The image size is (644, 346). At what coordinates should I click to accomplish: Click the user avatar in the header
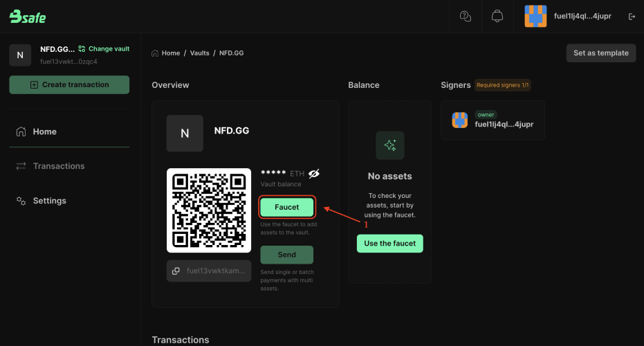[x=535, y=16]
